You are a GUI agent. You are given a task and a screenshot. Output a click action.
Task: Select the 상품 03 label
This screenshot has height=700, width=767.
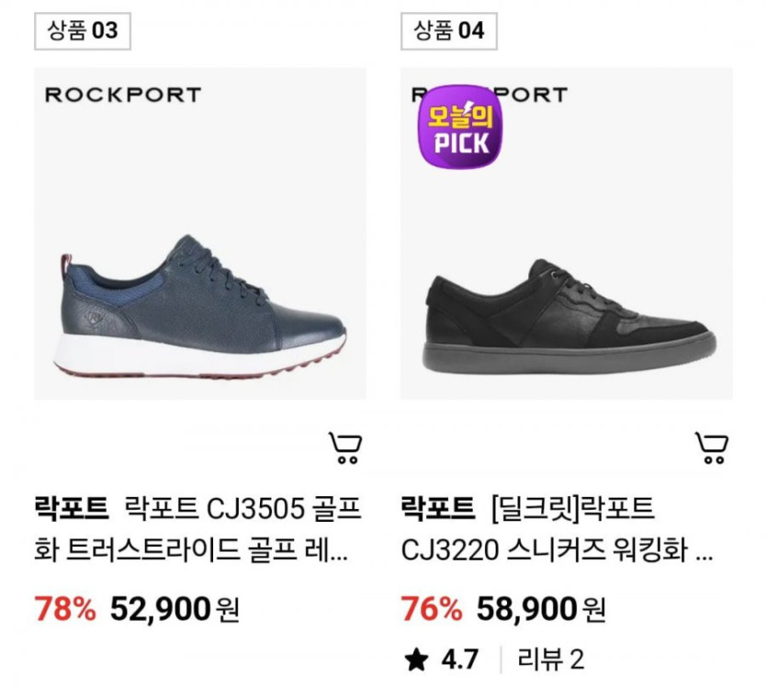(x=83, y=31)
